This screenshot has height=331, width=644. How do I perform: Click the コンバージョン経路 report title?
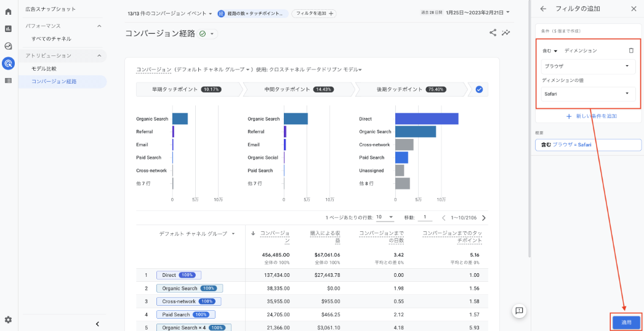click(159, 34)
